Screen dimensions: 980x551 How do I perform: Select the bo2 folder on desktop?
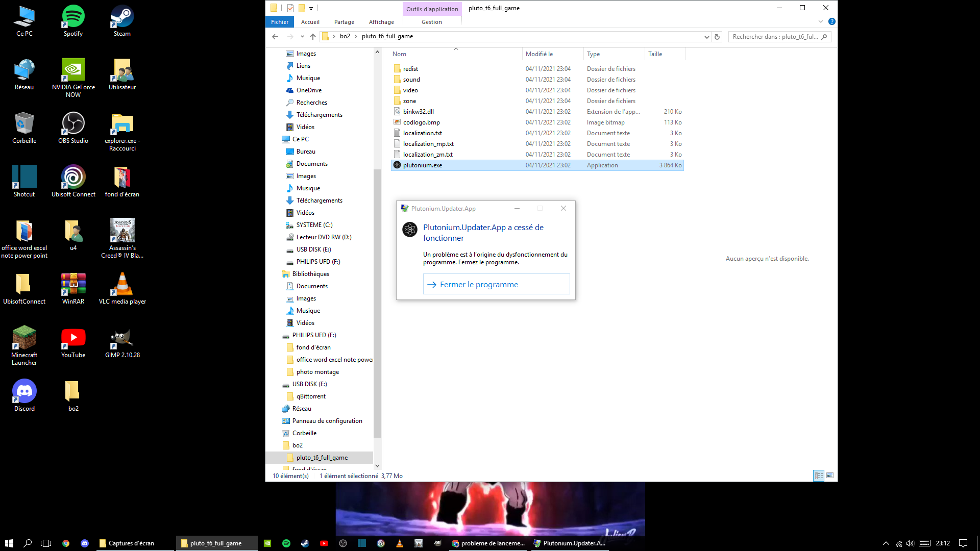(73, 396)
